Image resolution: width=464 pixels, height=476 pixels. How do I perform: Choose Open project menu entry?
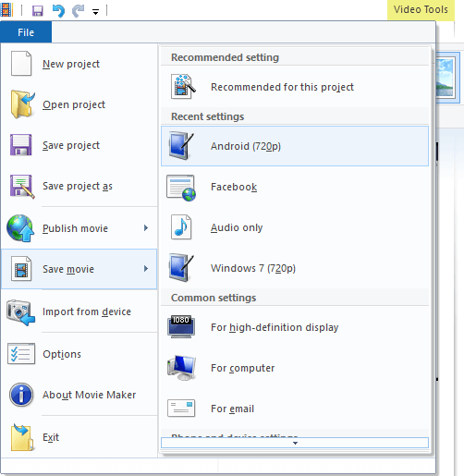click(x=79, y=104)
